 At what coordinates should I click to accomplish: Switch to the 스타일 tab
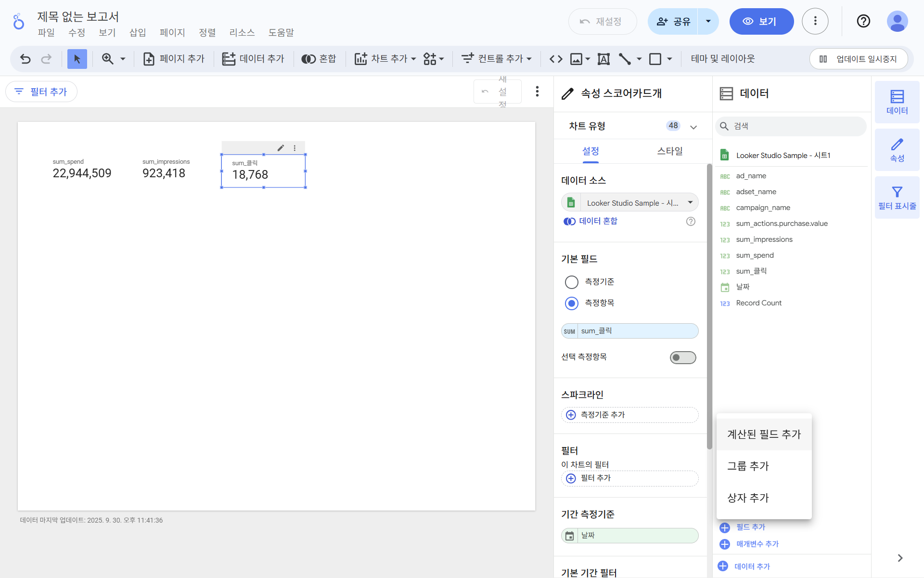(x=669, y=151)
